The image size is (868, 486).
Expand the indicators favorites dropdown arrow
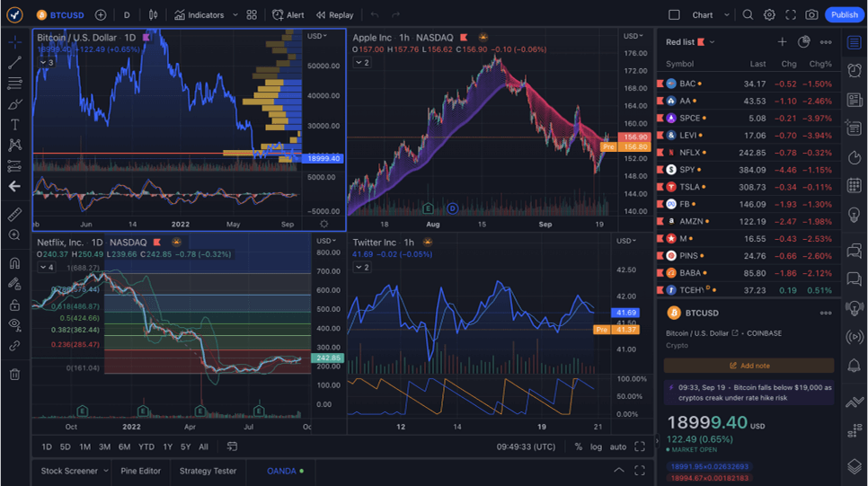[x=235, y=15]
